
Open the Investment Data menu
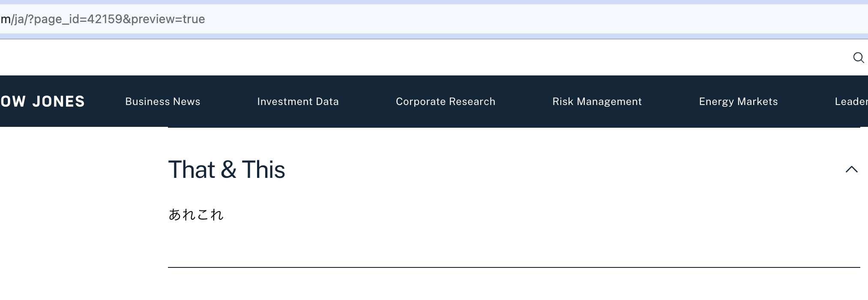pos(298,102)
